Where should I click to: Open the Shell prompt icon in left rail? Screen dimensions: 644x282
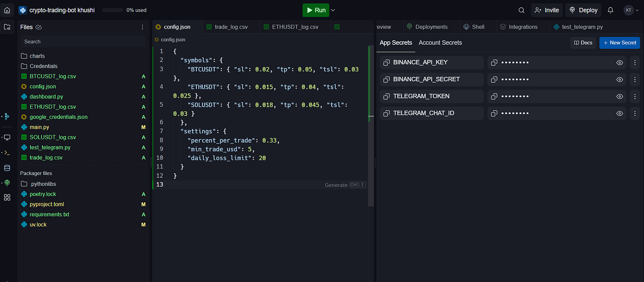(7, 152)
